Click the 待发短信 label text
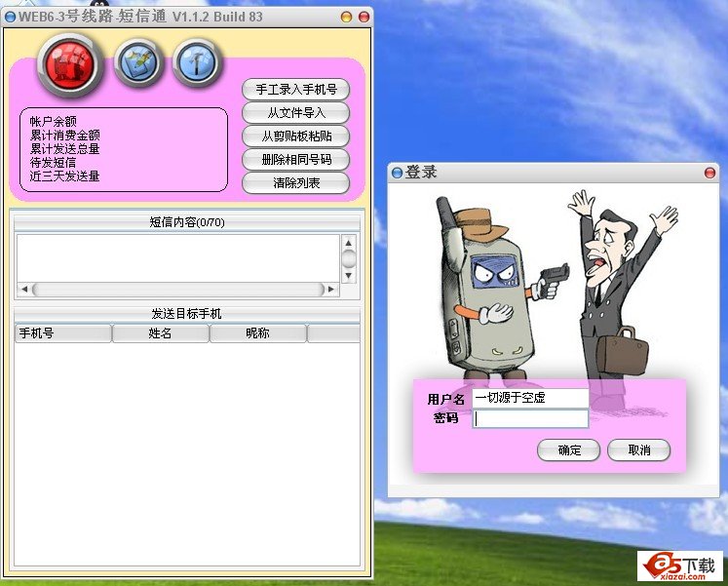Viewport: 728px width, 586px height. (53, 163)
